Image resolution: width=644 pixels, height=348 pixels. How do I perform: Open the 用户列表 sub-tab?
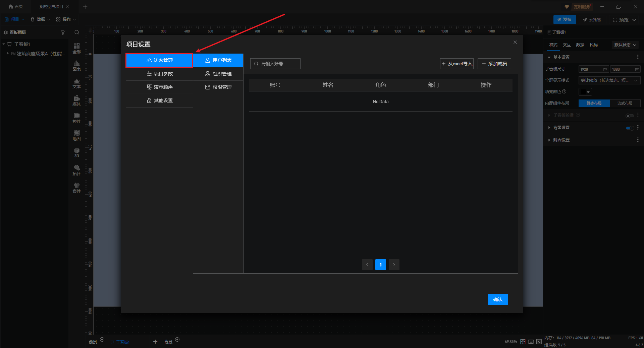[x=218, y=60]
